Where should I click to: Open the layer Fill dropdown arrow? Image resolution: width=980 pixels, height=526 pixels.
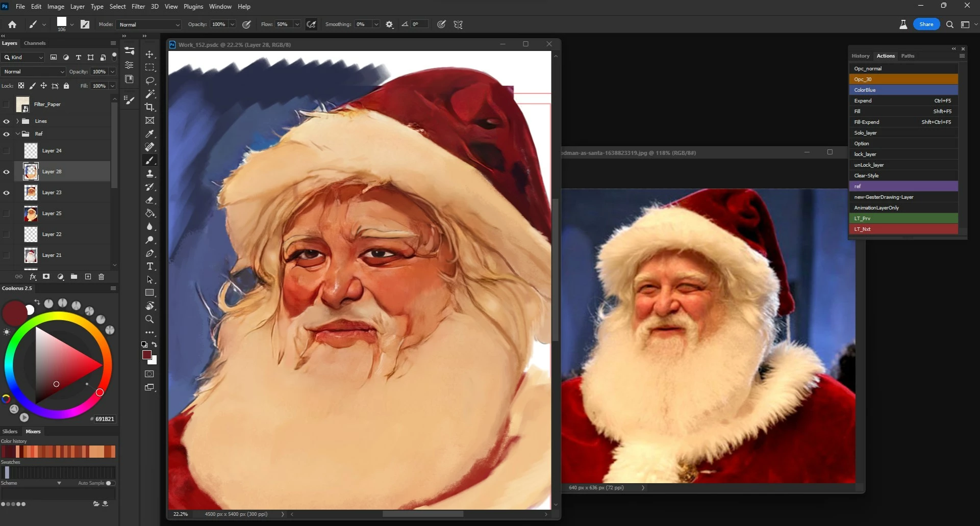(112, 86)
